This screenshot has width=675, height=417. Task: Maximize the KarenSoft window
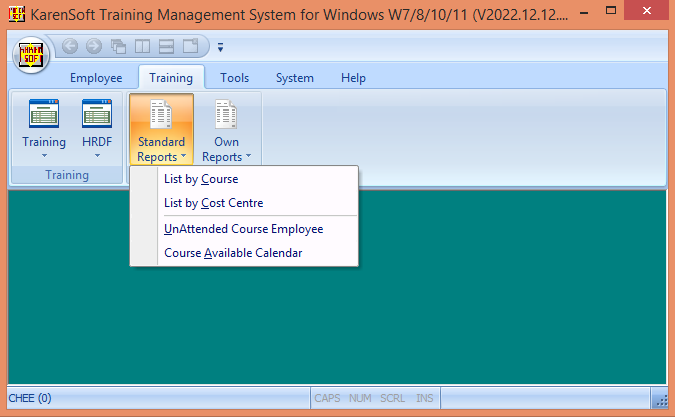point(611,10)
